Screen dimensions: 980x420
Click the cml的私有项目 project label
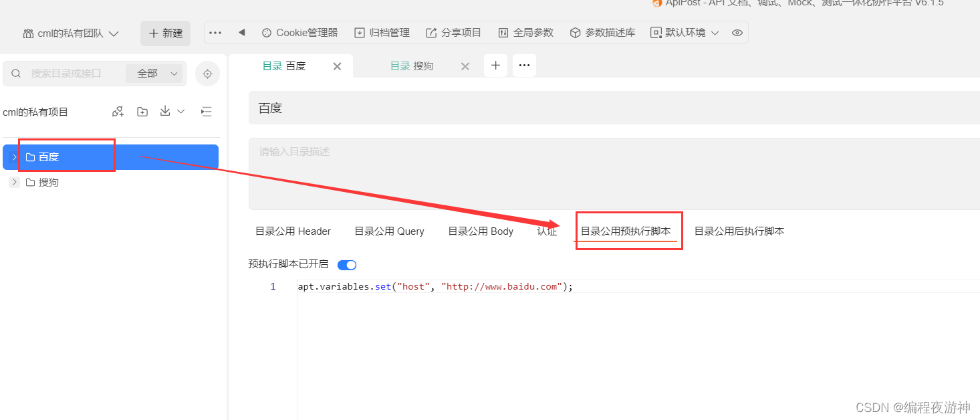click(35, 112)
